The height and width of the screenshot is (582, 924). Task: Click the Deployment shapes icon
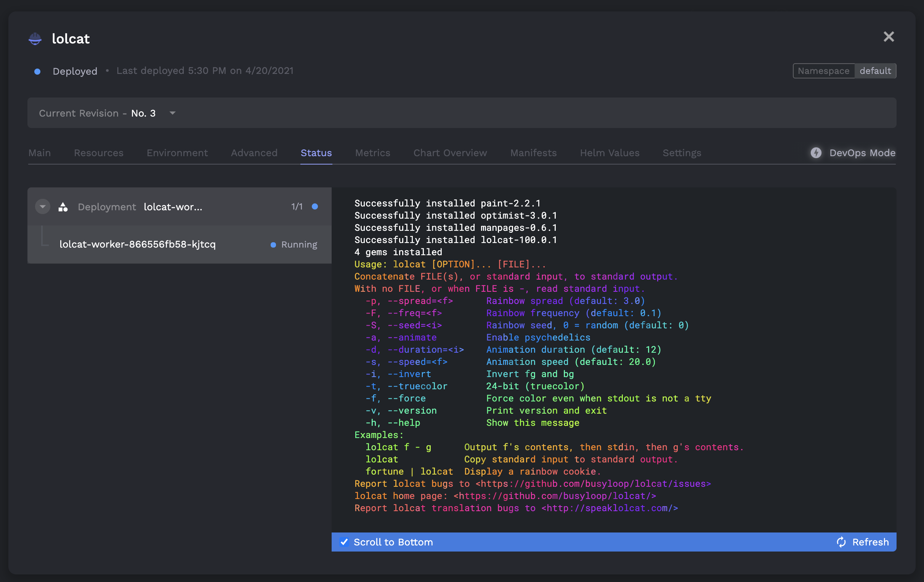(x=63, y=207)
